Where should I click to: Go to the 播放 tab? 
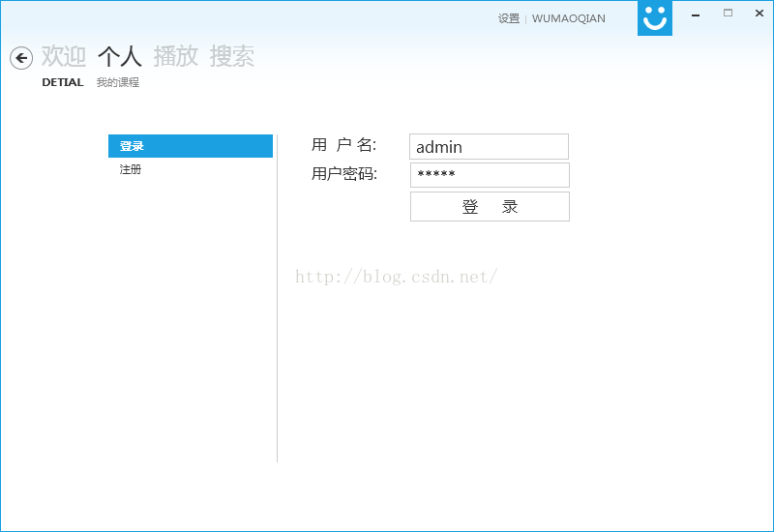[x=176, y=56]
